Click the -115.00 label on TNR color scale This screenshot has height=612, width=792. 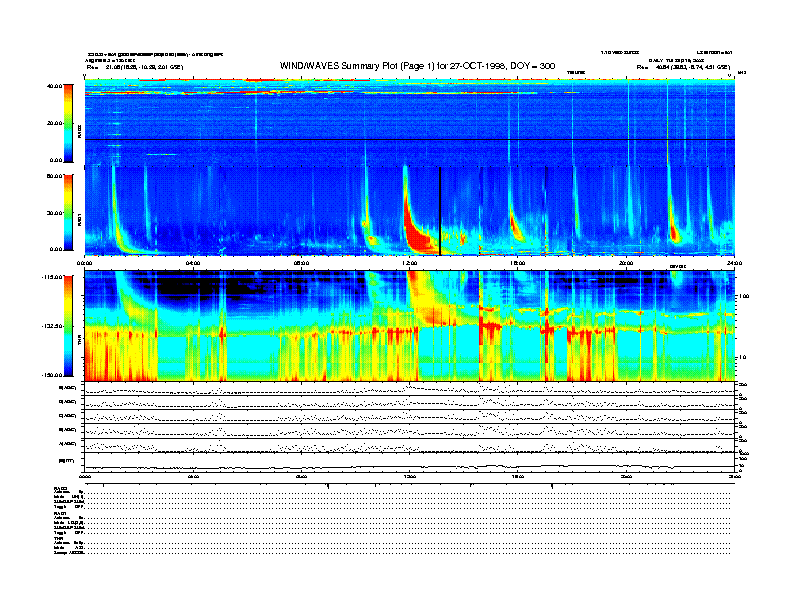[x=52, y=277]
